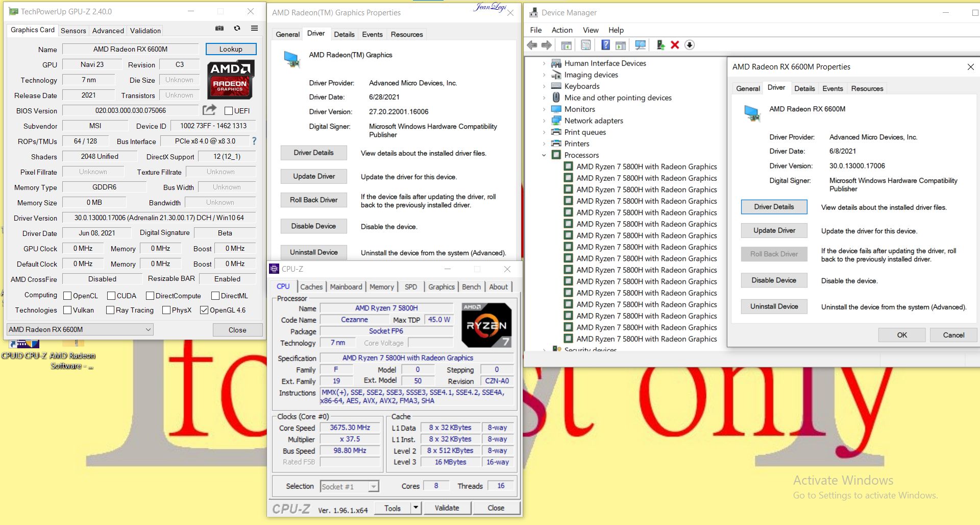Expand the Keyboards node

[x=544, y=86]
